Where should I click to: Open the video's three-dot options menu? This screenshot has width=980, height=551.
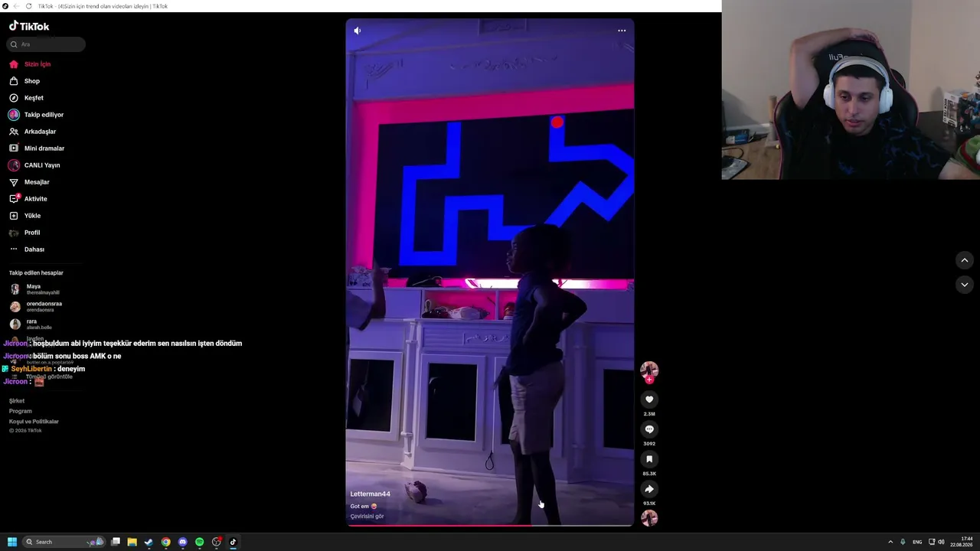coord(622,31)
